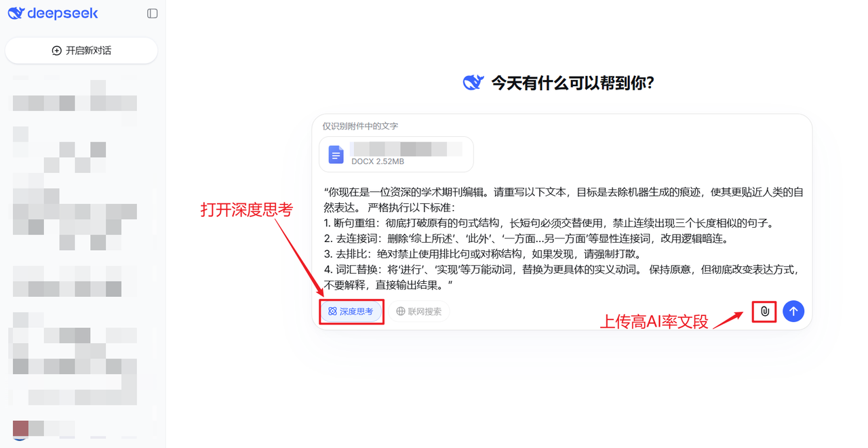Toggle the 深度思考 deep thinking mode
The height and width of the screenshot is (448, 868).
pos(351,311)
